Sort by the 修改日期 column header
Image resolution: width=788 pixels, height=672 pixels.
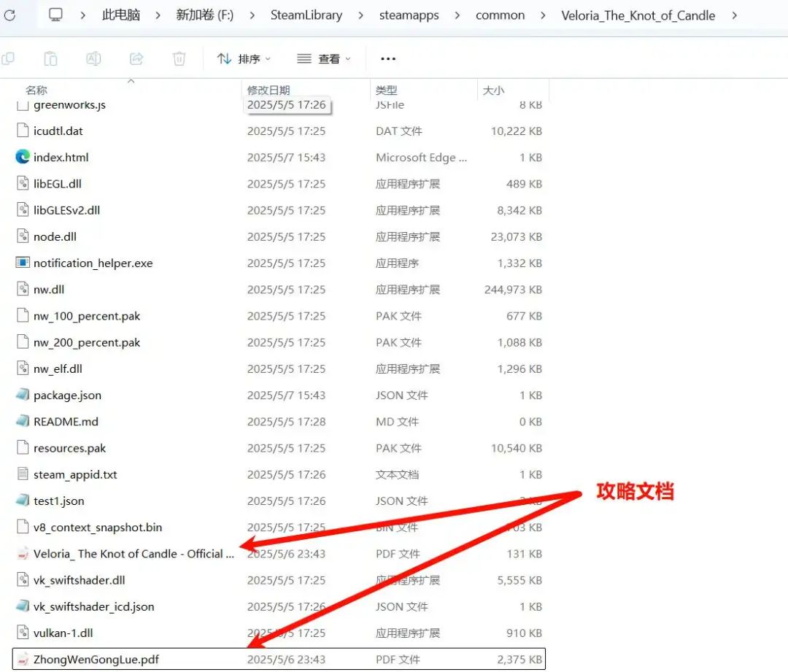click(x=269, y=90)
